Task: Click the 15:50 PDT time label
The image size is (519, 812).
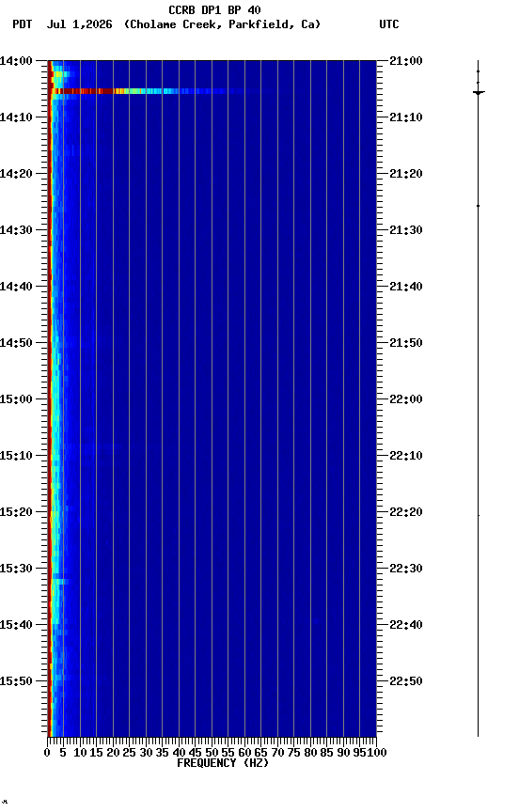Action: [16, 681]
